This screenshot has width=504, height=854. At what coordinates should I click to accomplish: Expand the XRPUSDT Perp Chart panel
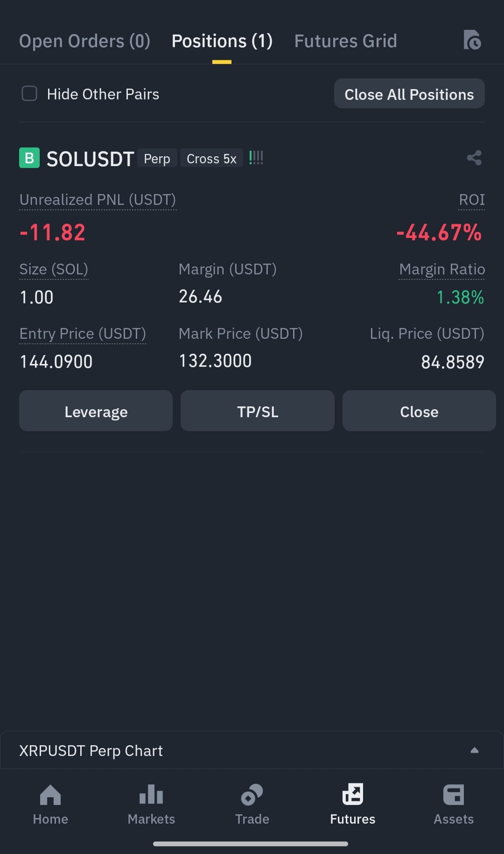(x=252, y=750)
